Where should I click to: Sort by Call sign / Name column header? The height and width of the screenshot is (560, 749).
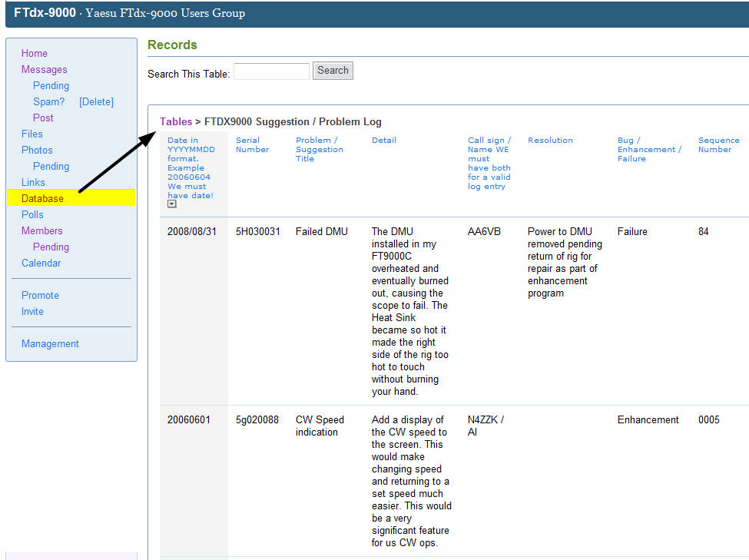[x=489, y=163]
